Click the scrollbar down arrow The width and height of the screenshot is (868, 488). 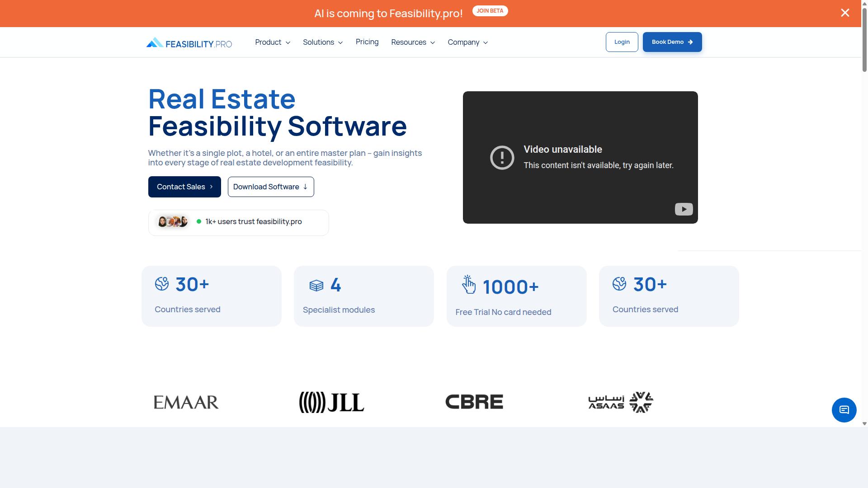(x=864, y=424)
